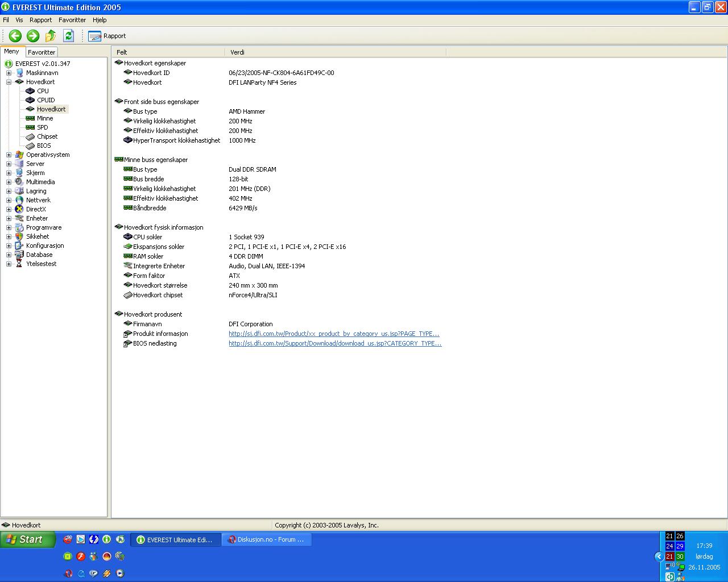Open the Rapport menu in menu bar
This screenshot has width=728, height=582.
click(41, 20)
